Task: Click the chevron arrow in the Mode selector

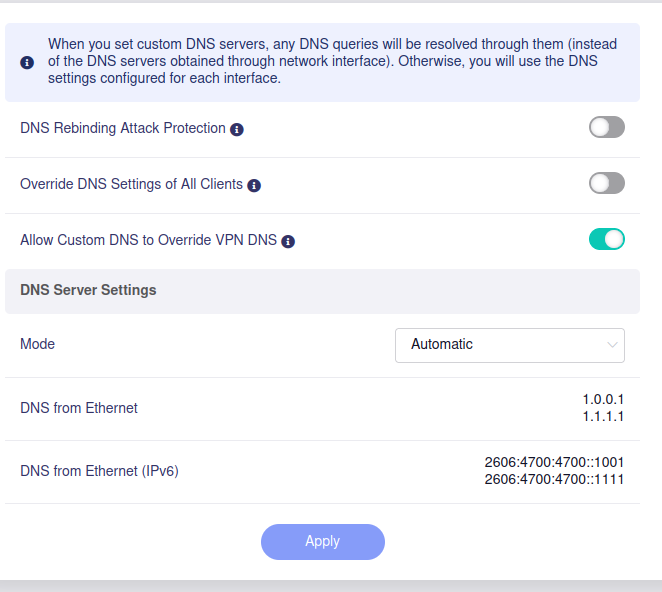Action: (x=612, y=345)
